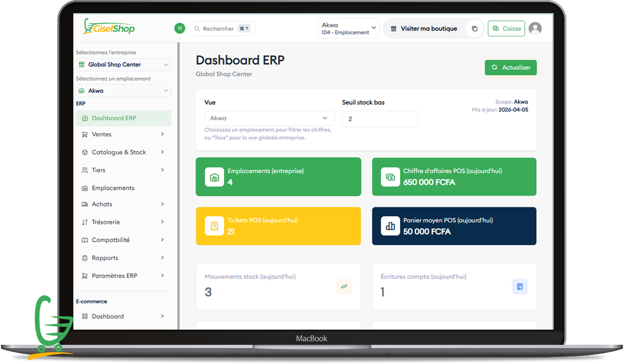Open the Emplacements menu item
The height and width of the screenshot is (364, 624).
[113, 188]
